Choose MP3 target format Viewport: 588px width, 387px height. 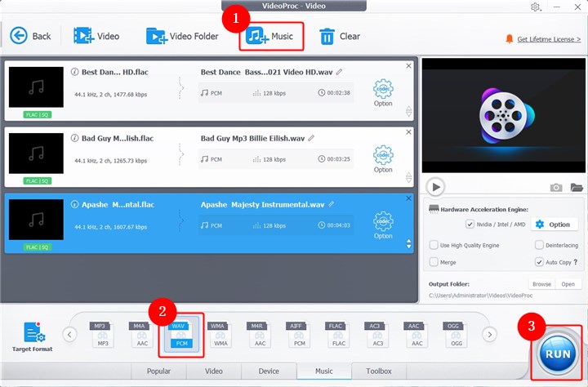click(102, 334)
